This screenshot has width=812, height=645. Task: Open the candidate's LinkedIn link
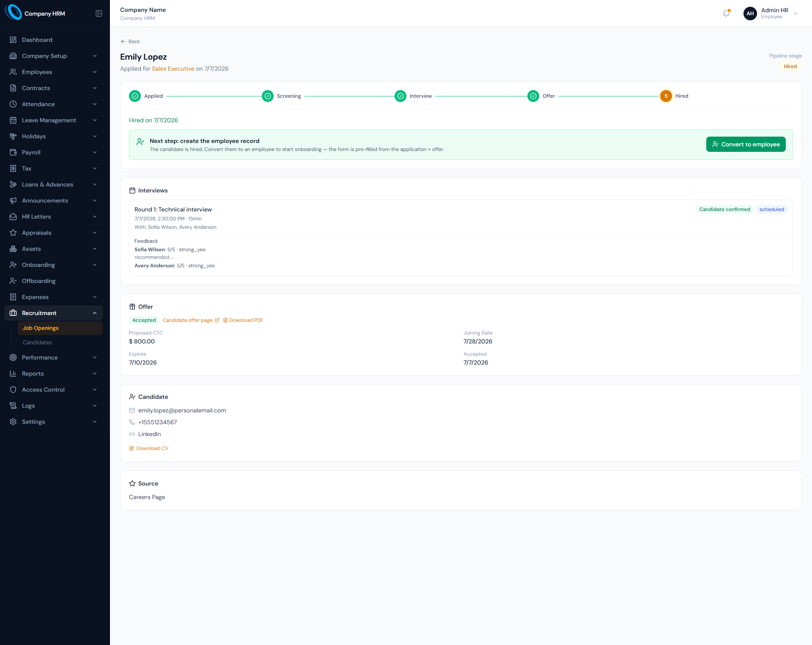pos(149,434)
